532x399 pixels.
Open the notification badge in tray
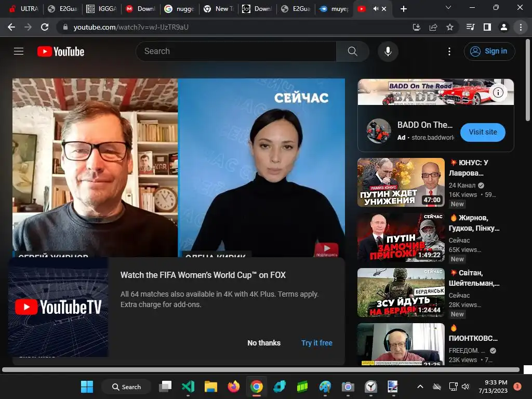point(517,387)
